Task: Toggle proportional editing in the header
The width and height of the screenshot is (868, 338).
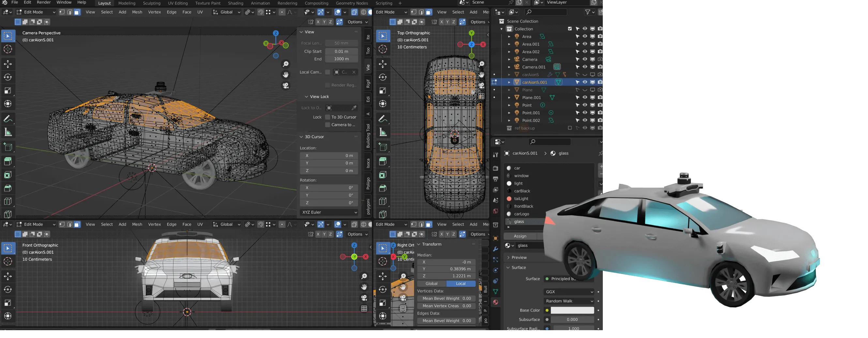Action: point(282,12)
